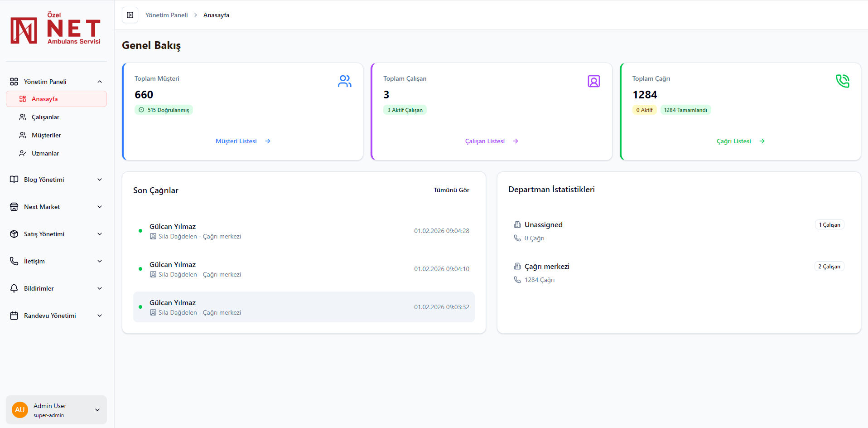Click the customers icon on Toplam Müşteri card
868x428 pixels.
pyautogui.click(x=345, y=81)
